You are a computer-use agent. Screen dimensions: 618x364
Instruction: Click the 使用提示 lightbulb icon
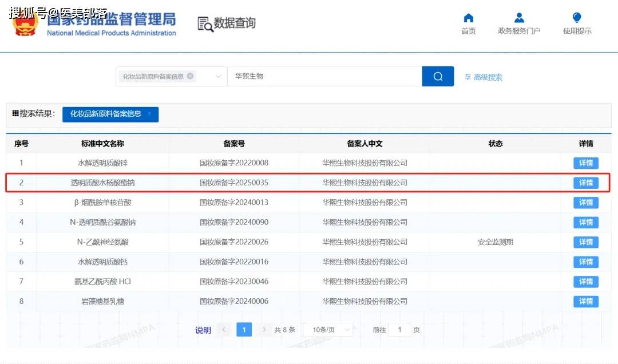[x=577, y=18]
